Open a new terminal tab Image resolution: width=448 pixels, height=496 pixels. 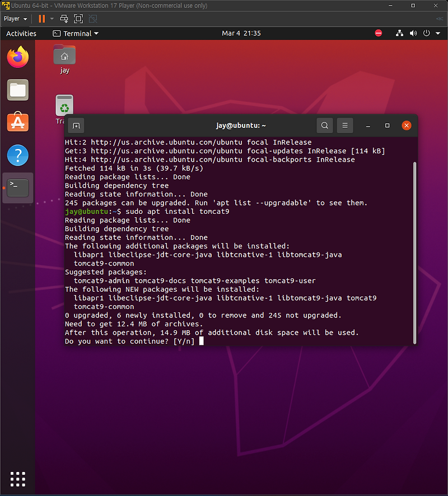[x=76, y=125]
